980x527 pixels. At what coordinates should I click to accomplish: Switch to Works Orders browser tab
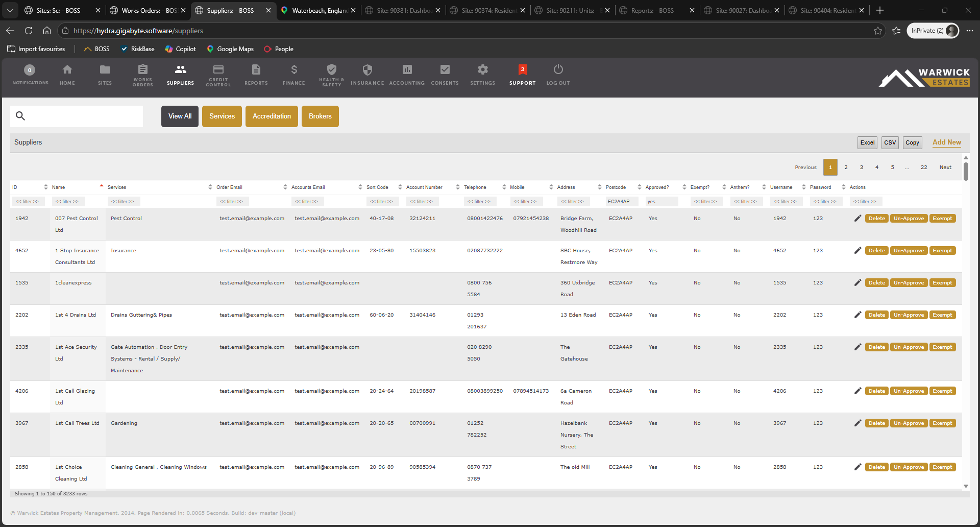[x=148, y=10]
